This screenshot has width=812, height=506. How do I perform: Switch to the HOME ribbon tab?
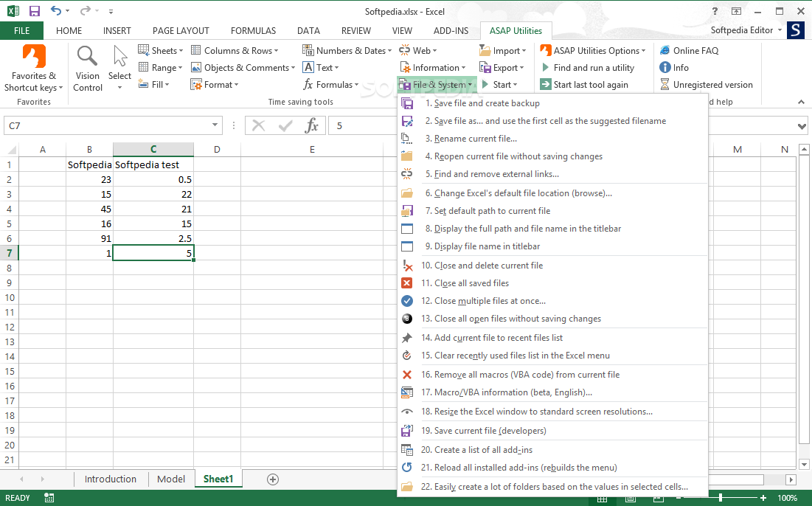[x=69, y=30]
